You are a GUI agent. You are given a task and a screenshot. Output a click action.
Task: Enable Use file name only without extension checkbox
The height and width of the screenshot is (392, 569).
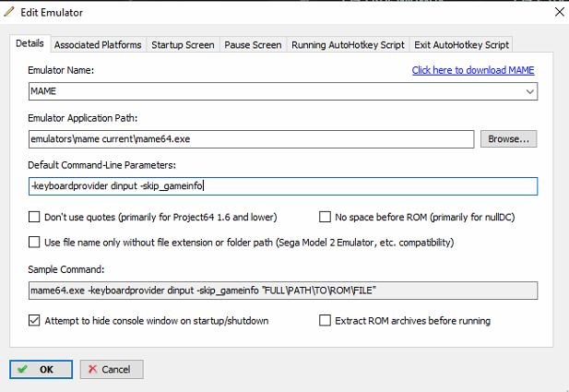click(34, 242)
